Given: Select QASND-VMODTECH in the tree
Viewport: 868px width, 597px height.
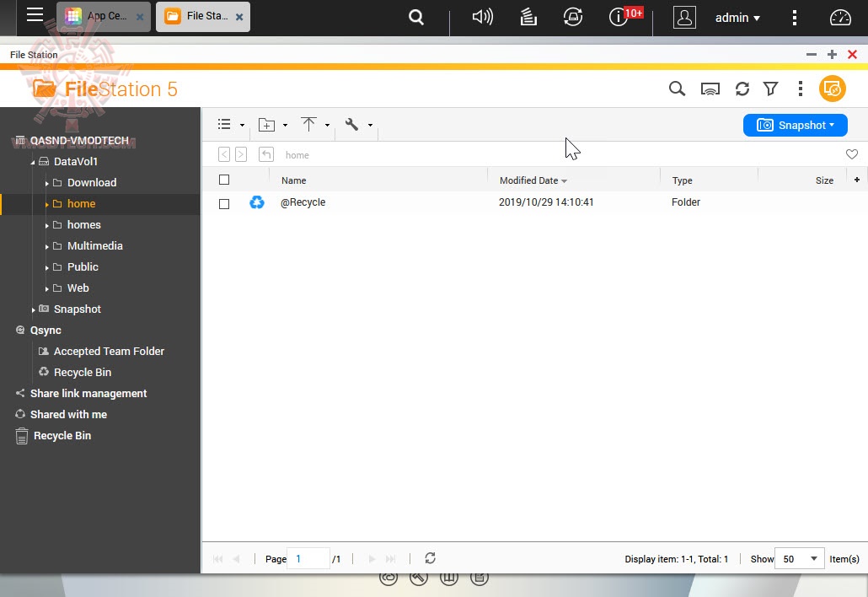Looking at the screenshot, I should click(x=79, y=141).
